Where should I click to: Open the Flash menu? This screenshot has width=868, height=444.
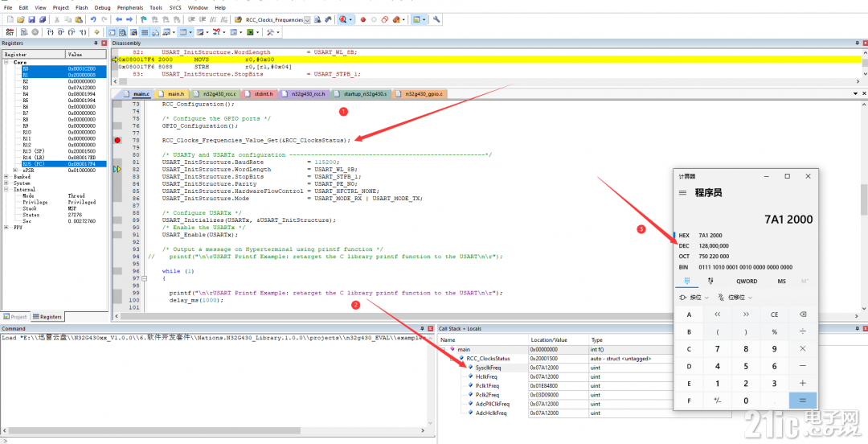click(x=81, y=8)
